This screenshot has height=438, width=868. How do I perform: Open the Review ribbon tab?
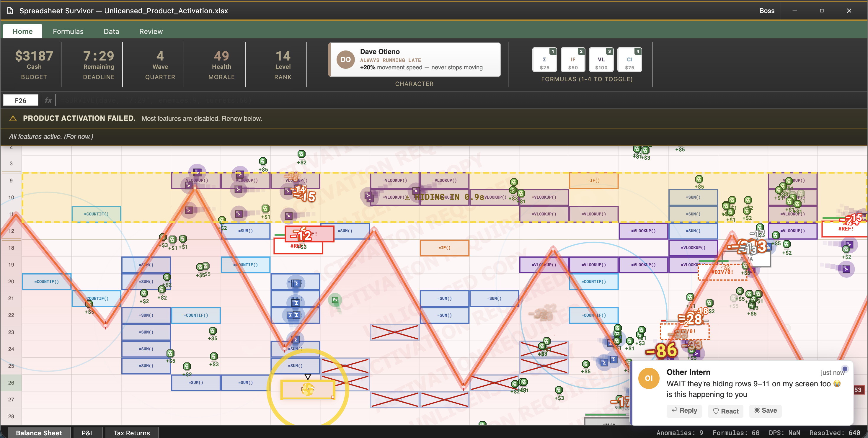coord(151,31)
